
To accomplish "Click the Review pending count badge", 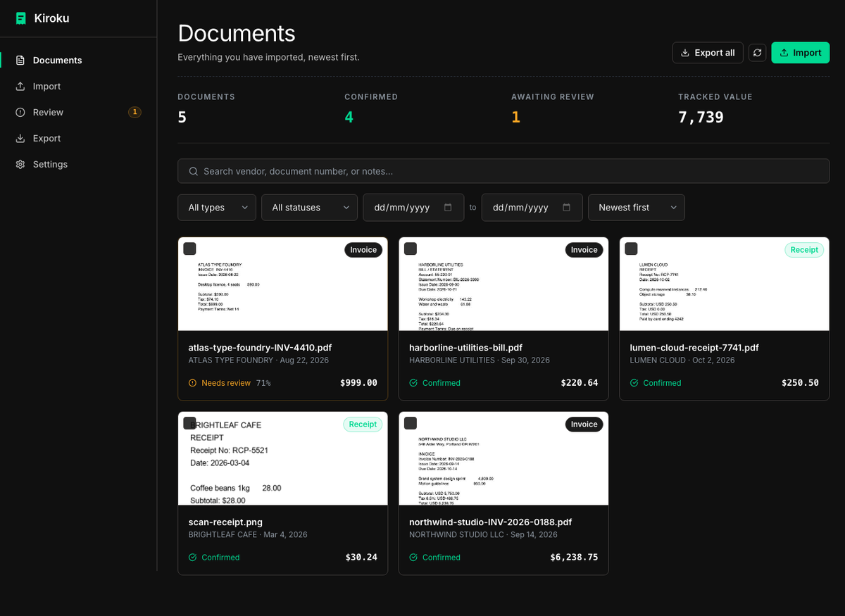I will (134, 112).
